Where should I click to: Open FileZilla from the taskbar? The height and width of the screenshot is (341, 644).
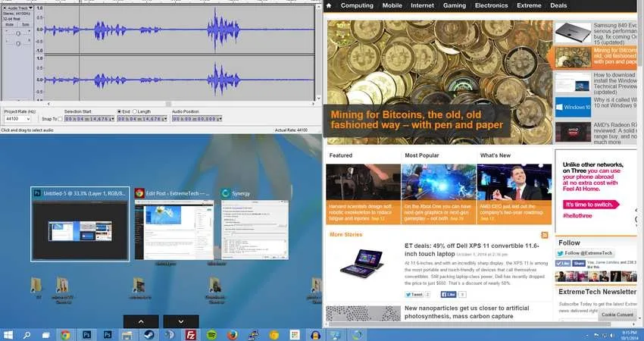point(190,335)
